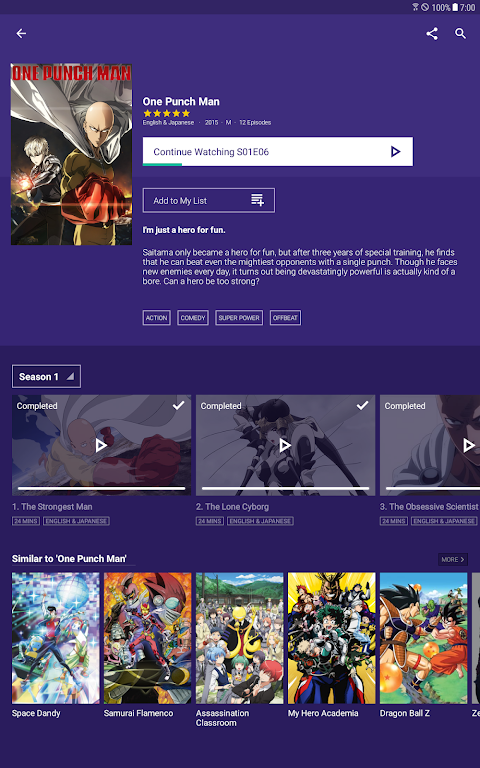
Task: Click the One Punch Man cover art
Action: (x=72, y=154)
